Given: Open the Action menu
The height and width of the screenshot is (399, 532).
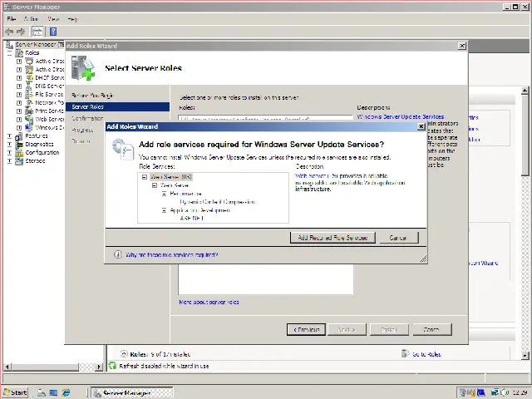Looking at the screenshot, I should coord(31,19).
